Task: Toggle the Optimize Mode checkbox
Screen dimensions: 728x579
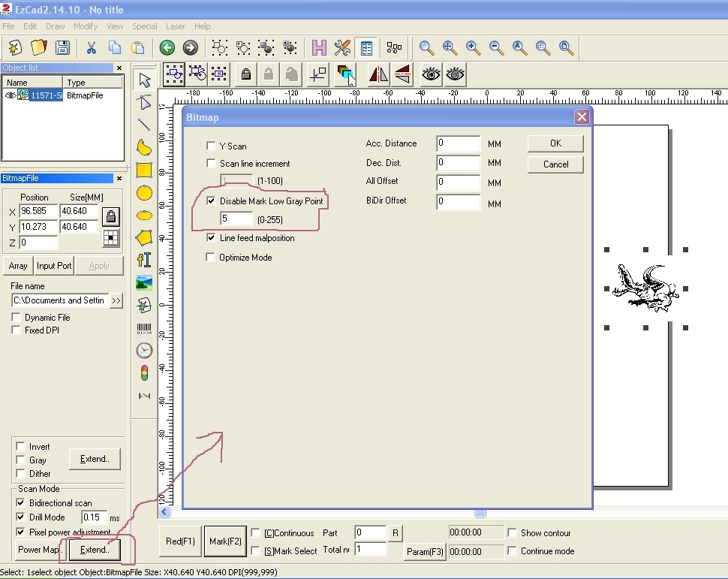Action: point(212,258)
